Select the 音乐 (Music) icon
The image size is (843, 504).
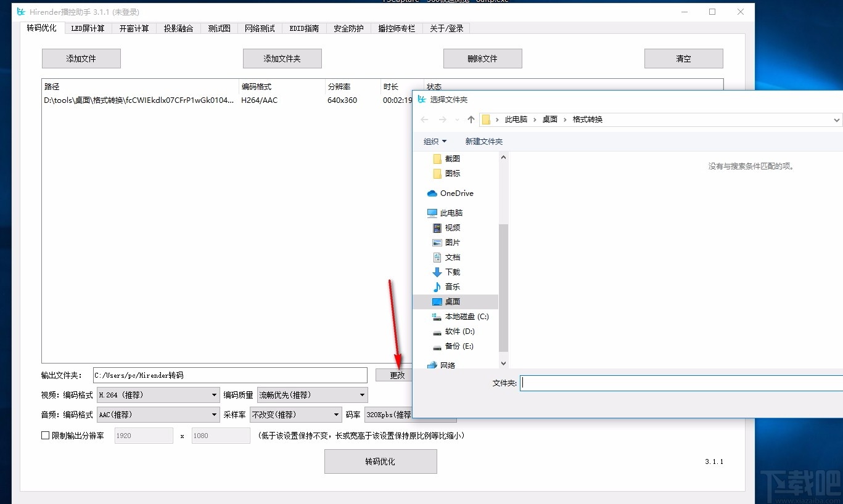[x=437, y=287]
